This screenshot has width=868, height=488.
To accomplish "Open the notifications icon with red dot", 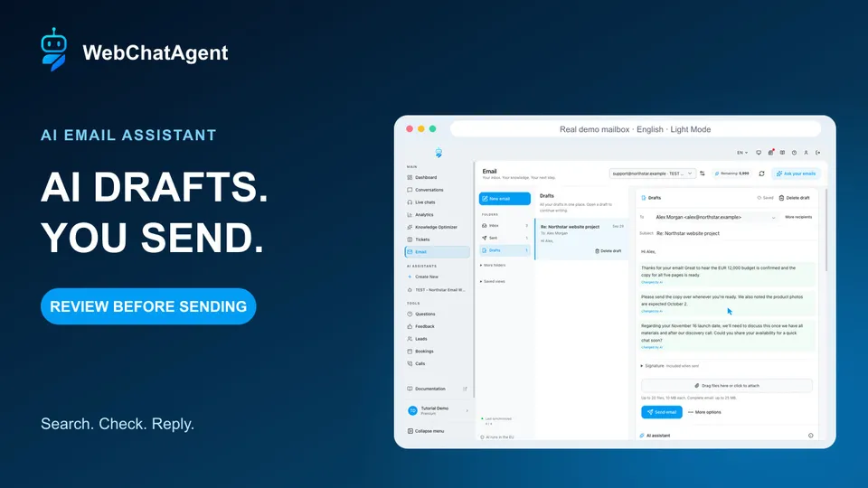I will 770,152.
